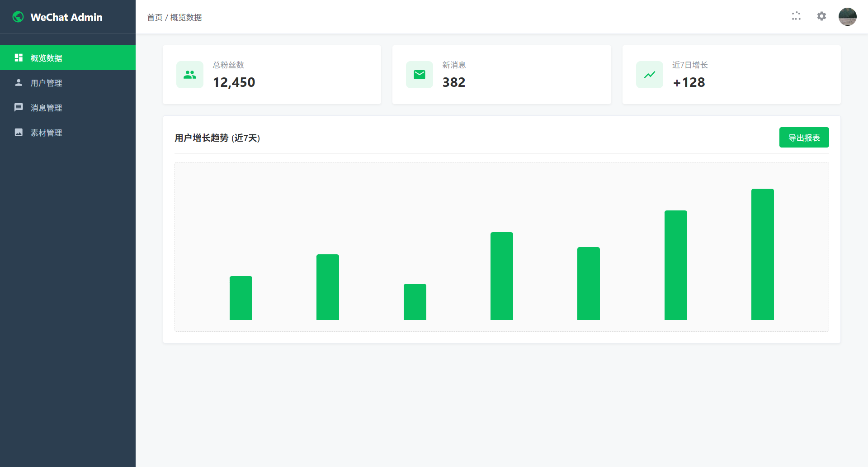The image size is (868, 467).
Task: Click the WeChat Admin globe logo icon
Action: click(18, 17)
